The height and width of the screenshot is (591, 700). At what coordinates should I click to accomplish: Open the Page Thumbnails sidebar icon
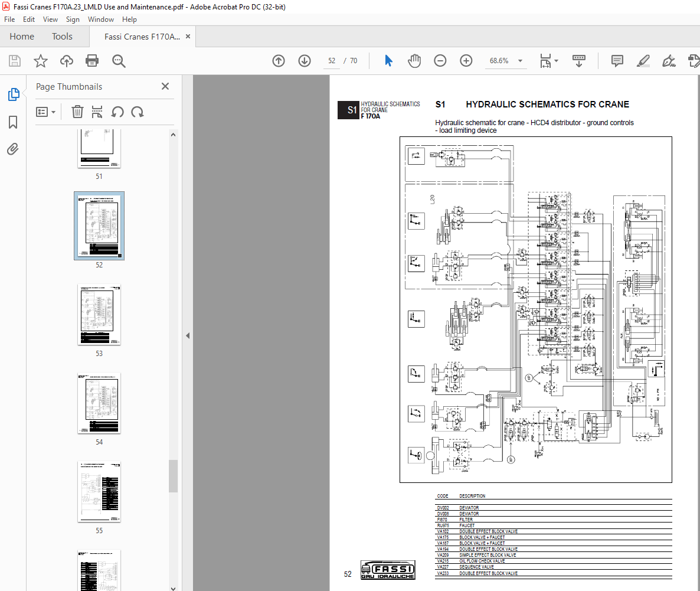pyautogui.click(x=14, y=94)
